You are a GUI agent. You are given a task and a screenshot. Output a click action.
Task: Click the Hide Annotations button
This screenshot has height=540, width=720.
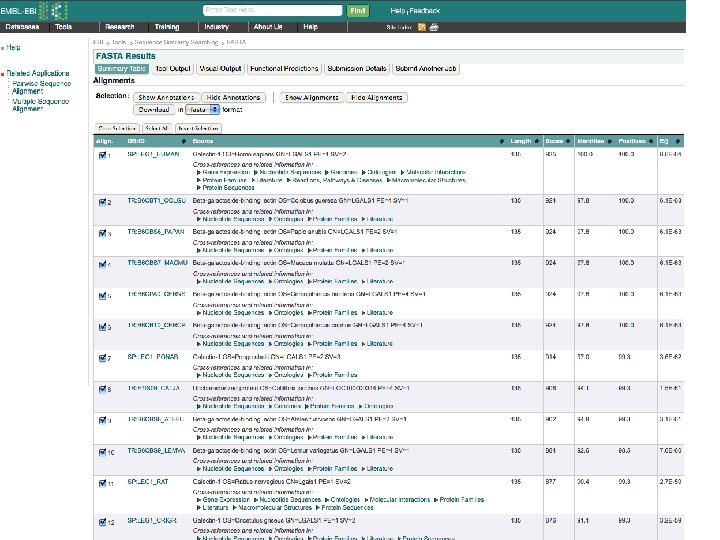233,98
